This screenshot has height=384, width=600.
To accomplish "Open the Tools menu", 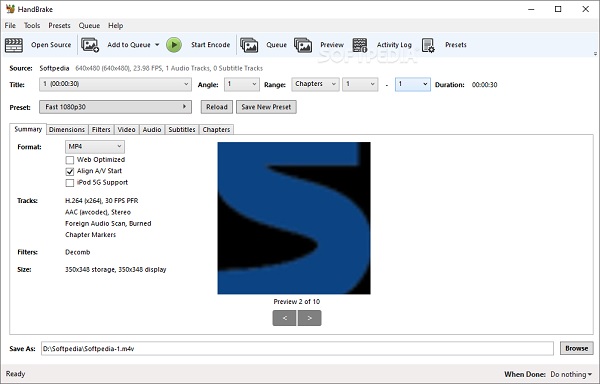I will pyautogui.click(x=32, y=26).
